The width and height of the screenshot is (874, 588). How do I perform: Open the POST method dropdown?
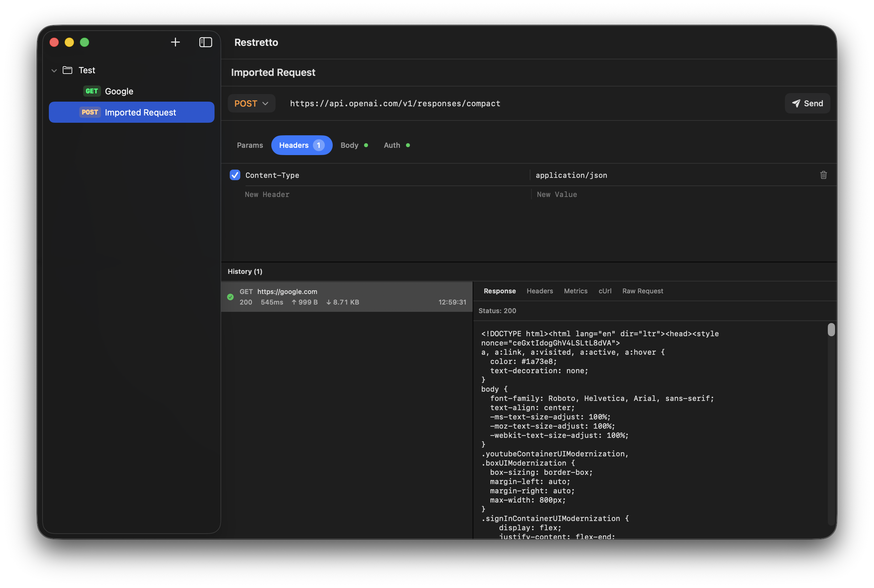[251, 103]
